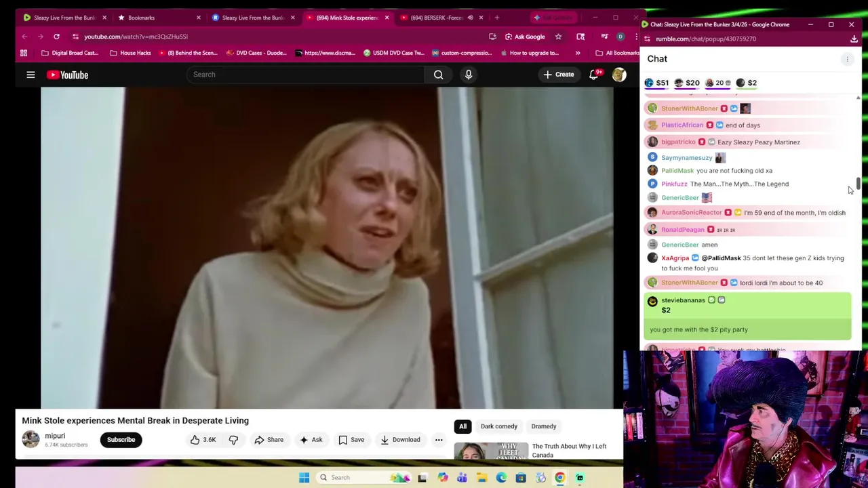868x488 pixels.
Task: Click steviebananas rant message username
Action: click(683, 300)
